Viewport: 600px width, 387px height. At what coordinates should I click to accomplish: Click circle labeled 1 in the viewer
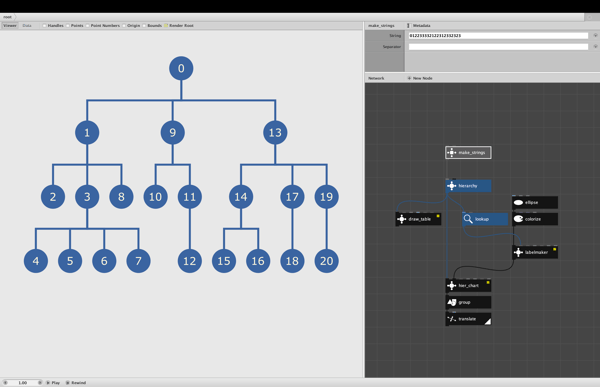(x=87, y=132)
